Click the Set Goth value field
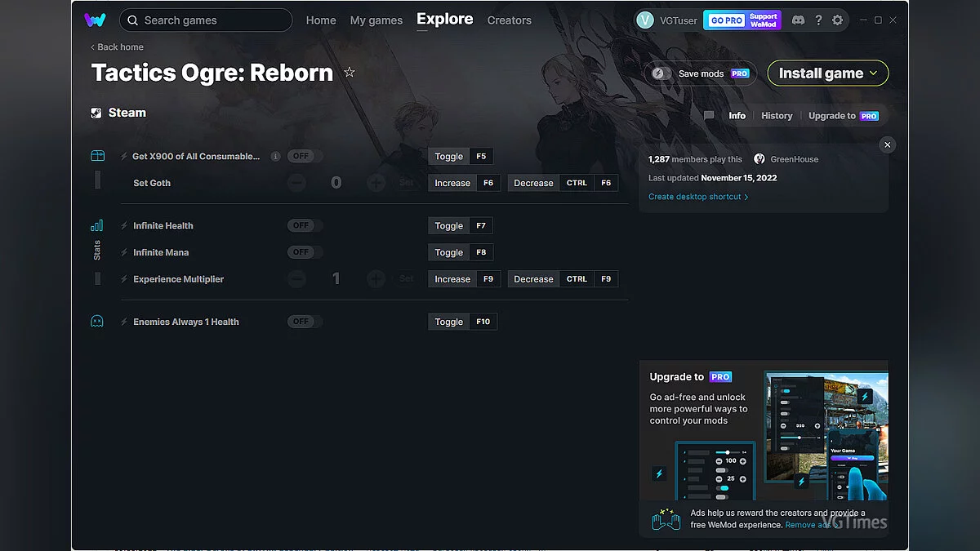 coord(336,183)
